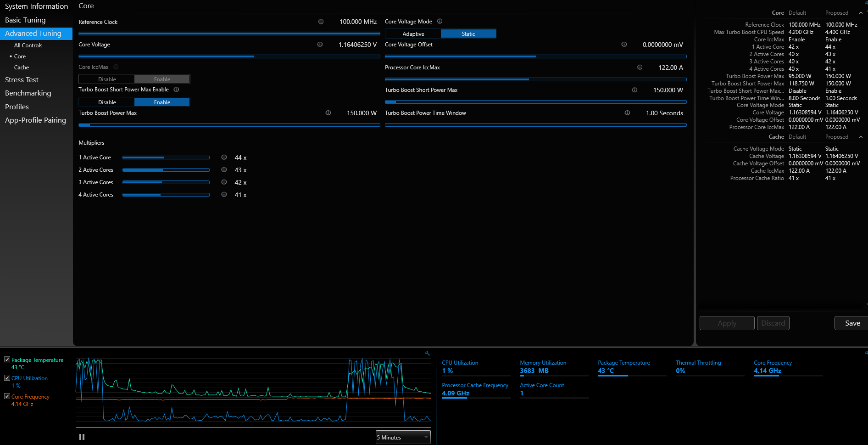Open graph settings wrench icon
Image resolution: width=868 pixels, height=445 pixels.
coord(427,353)
